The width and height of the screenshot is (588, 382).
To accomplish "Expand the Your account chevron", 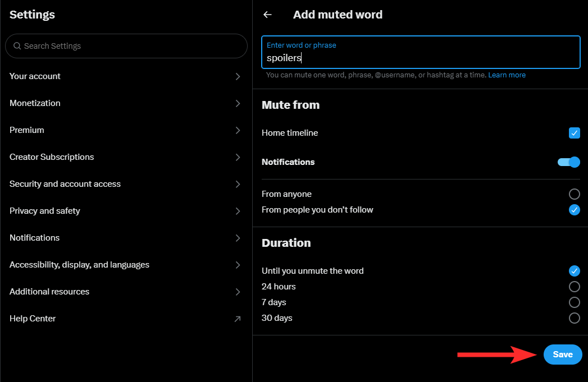I will click(238, 76).
